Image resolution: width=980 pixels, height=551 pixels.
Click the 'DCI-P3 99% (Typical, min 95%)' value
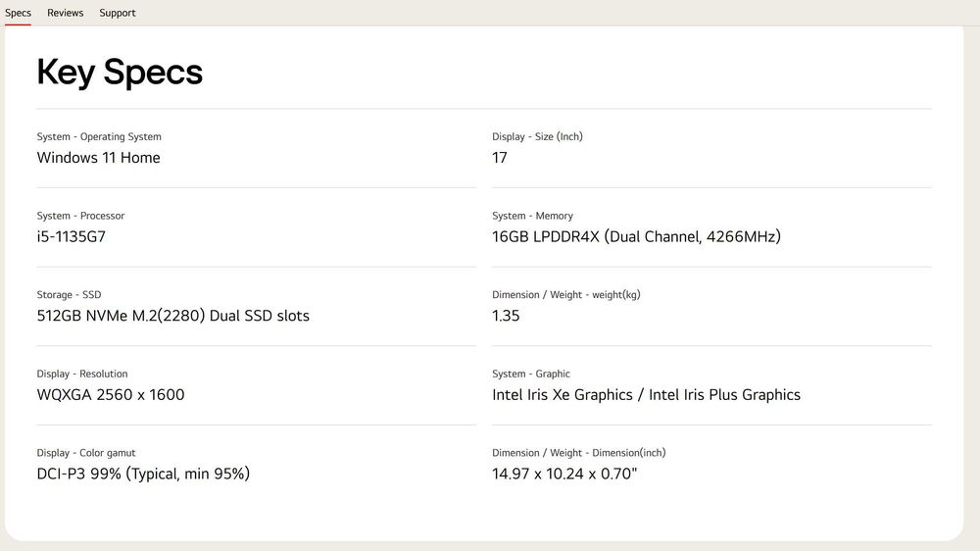point(143,475)
